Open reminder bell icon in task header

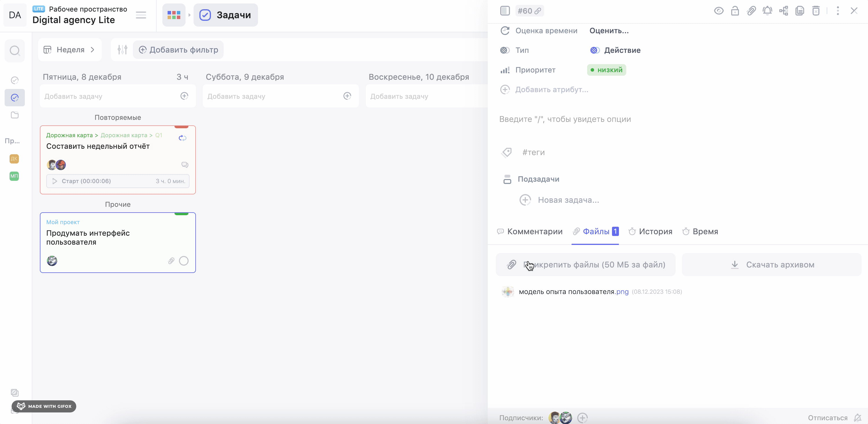[x=767, y=11]
